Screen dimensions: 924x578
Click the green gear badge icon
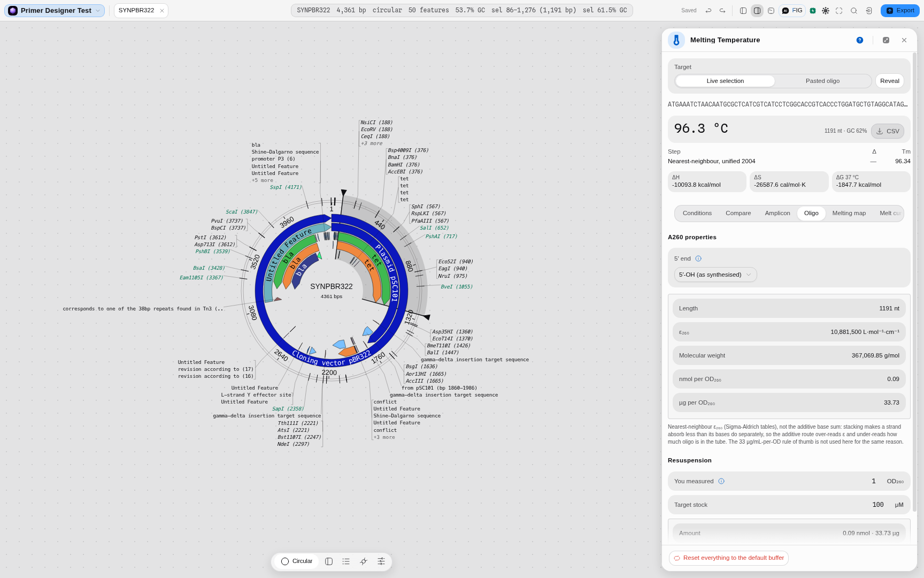click(x=813, y=11)
